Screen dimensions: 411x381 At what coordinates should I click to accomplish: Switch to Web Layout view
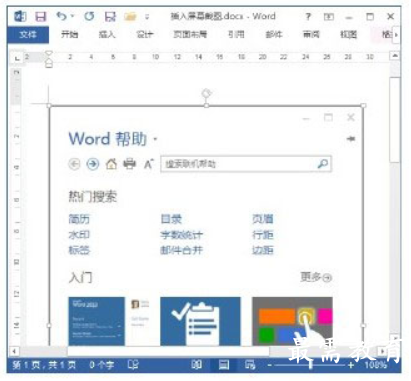point(250,365)
